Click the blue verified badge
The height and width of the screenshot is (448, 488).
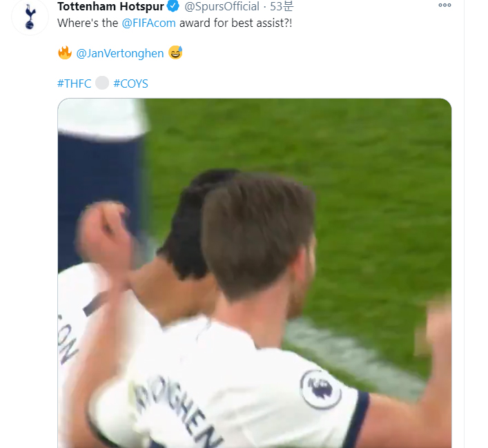173,7
